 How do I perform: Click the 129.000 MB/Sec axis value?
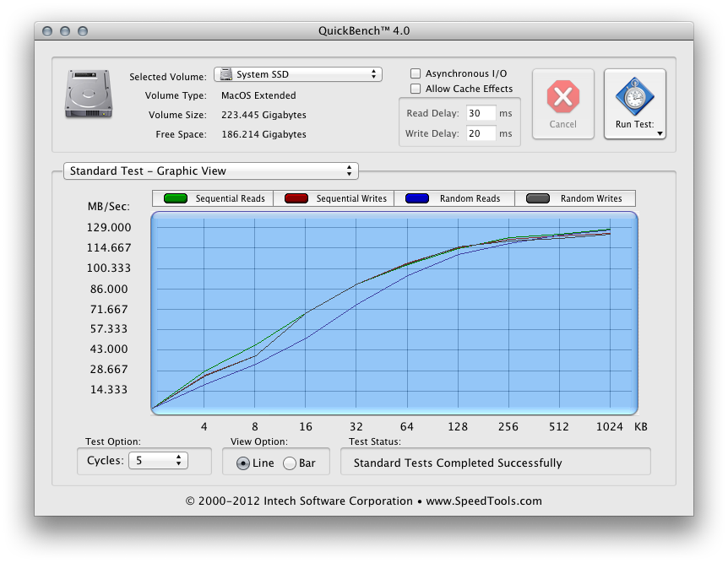109,227
